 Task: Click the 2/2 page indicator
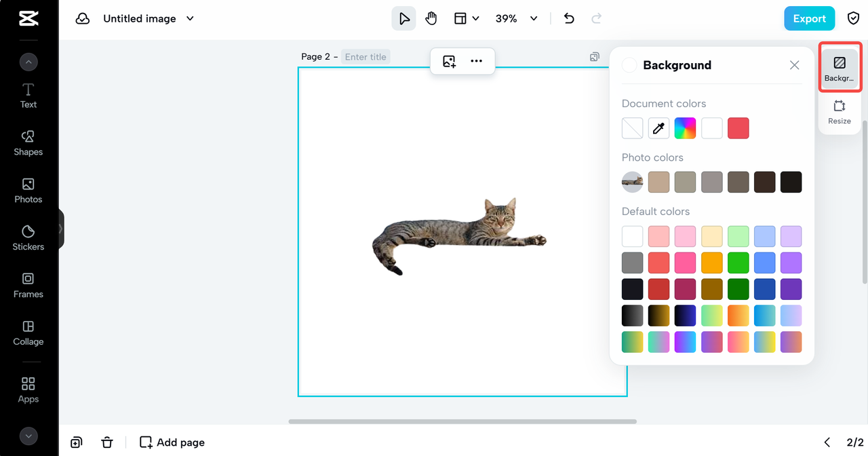click(855, 442)
